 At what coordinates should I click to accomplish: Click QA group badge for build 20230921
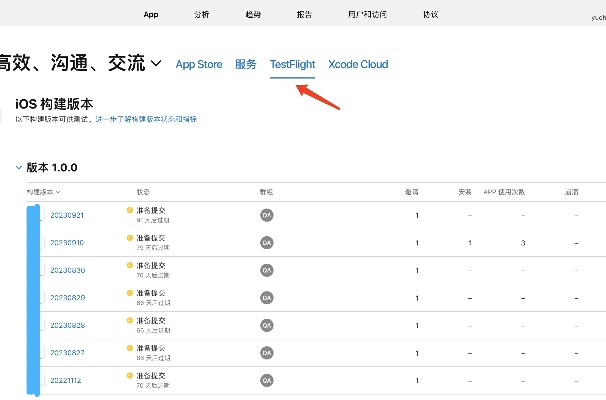(266, 215)
